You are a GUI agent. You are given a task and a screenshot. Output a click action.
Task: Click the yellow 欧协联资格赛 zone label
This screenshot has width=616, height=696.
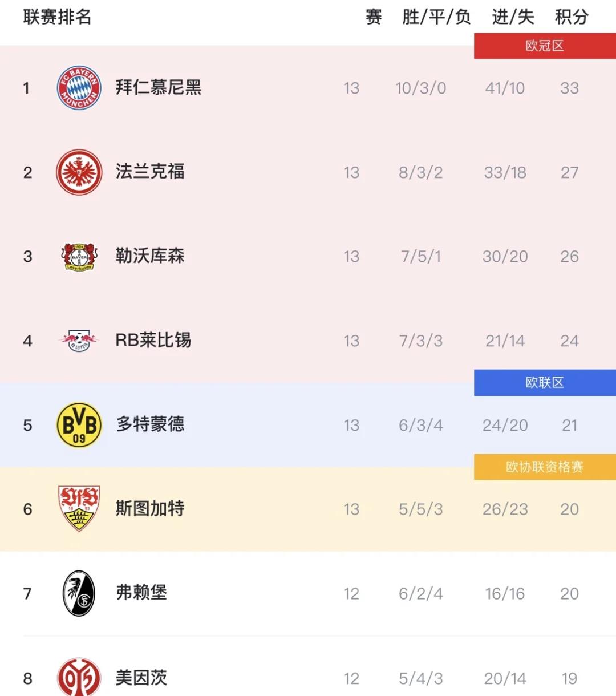[x=545, y=467]
